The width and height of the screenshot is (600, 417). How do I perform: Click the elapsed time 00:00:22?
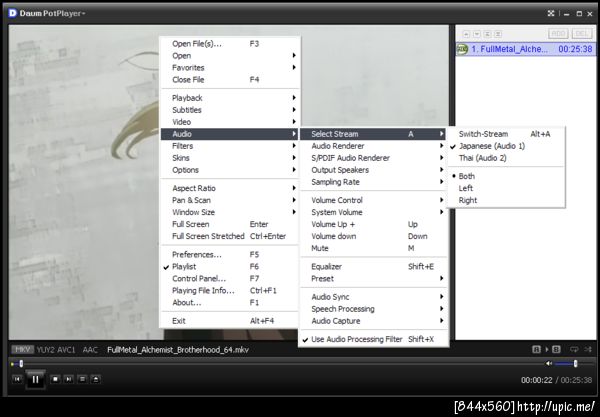pos(536,380)
